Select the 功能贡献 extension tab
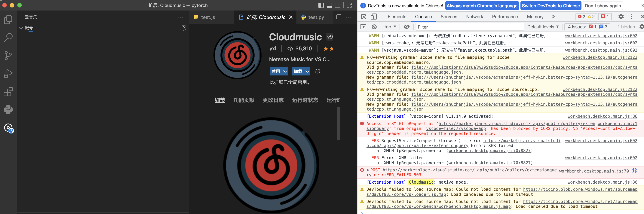This screenshot has height=214, width=644. [x=244, y=100]
